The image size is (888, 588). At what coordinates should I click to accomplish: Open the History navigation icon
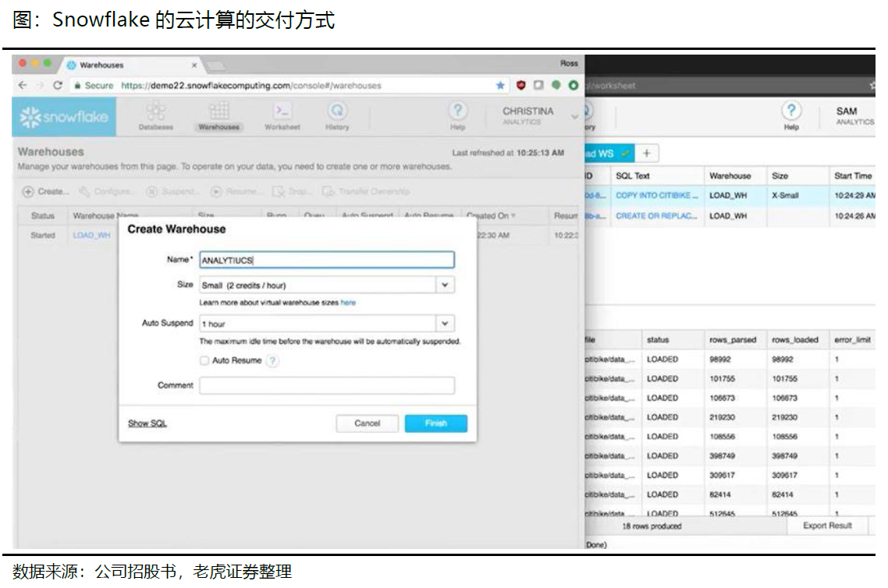pyautogui.click(x=337, y=116)
